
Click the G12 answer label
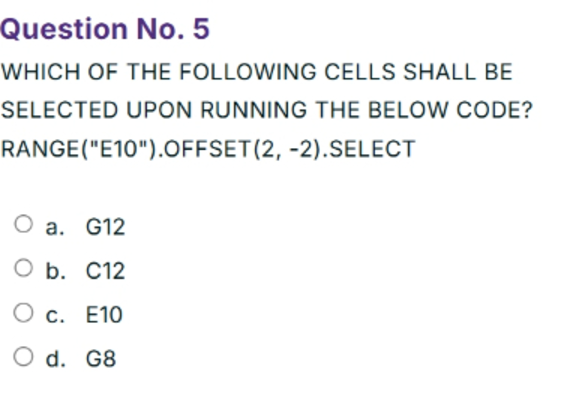tap(105, 227)
